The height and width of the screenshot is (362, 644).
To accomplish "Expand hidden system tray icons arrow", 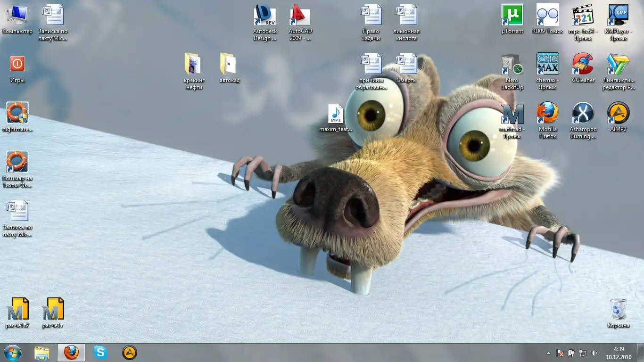I will (548, 353).
